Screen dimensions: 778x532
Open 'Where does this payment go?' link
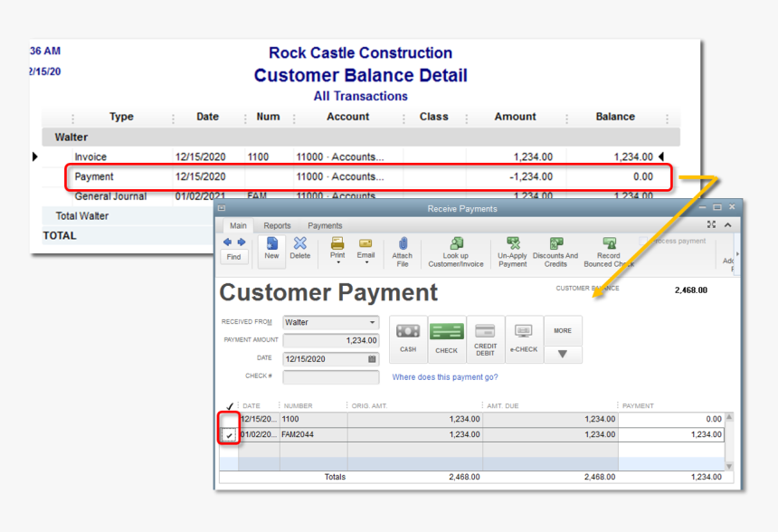(445, 377)
